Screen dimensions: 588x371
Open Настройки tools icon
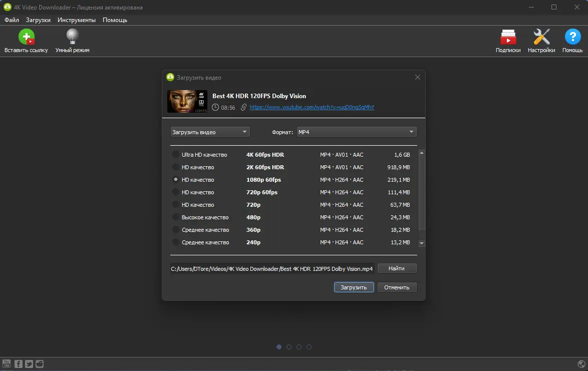[x=541, y=37]
